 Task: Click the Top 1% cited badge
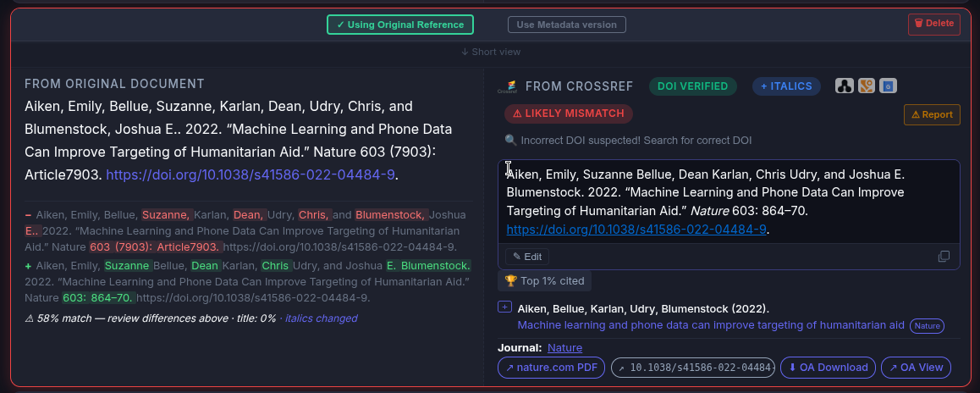click(x=544, y=281)
